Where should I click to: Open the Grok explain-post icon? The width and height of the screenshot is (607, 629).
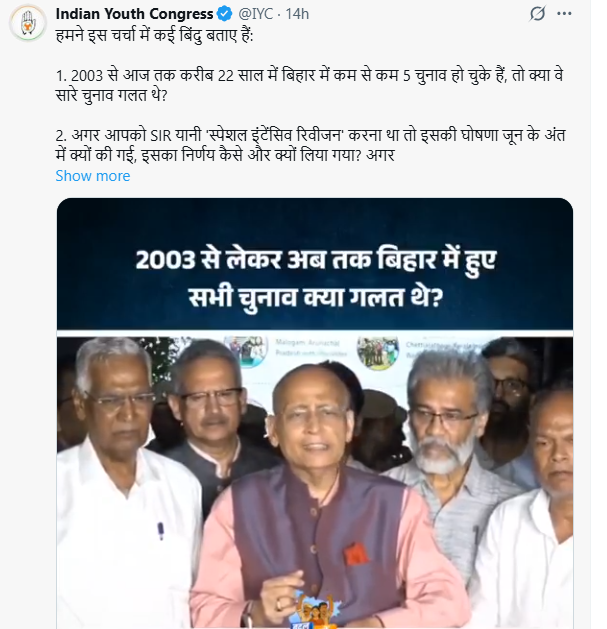pos(537,14)
